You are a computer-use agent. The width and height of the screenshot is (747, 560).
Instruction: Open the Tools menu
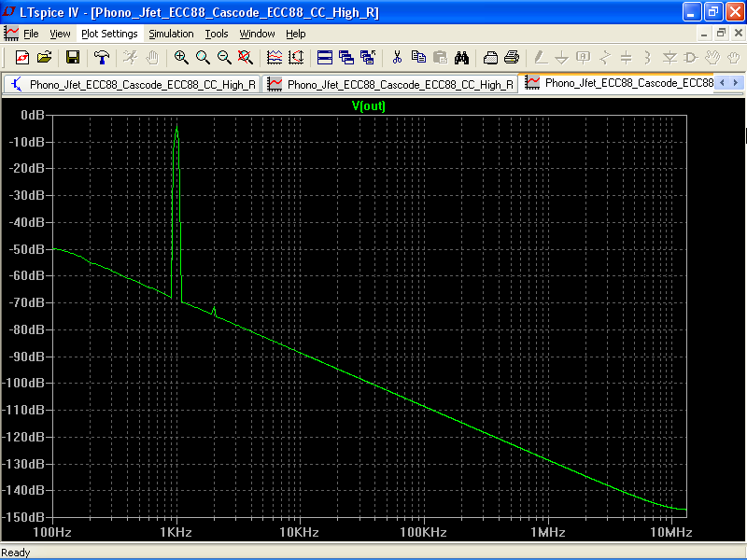[x=217, y=34]
